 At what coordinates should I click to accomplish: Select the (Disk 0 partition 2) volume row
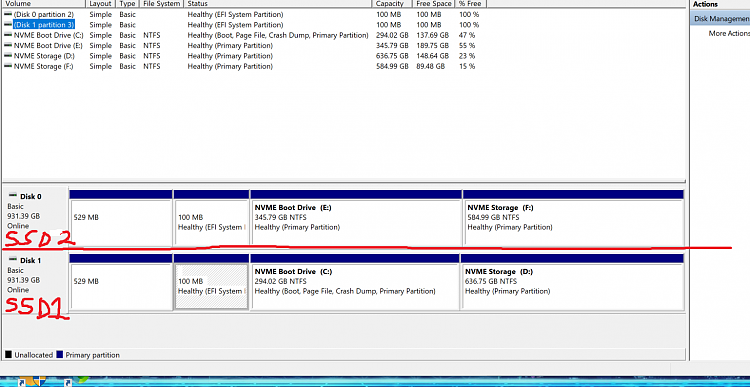tap(44, 14)
